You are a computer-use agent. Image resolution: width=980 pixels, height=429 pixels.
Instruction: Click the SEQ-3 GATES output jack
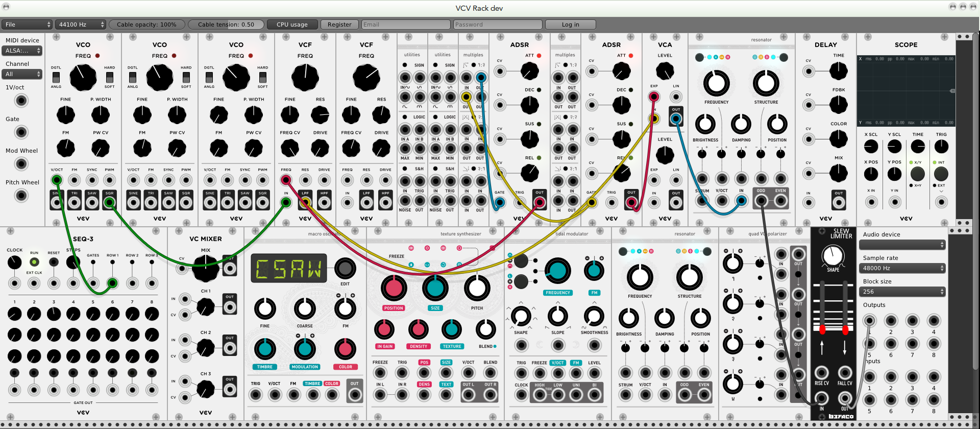(93, 283)
